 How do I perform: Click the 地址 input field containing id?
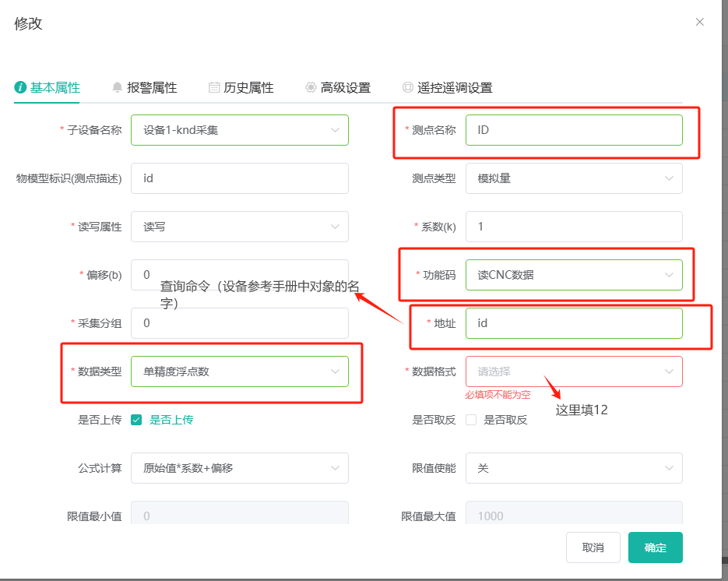pos(574,323)
